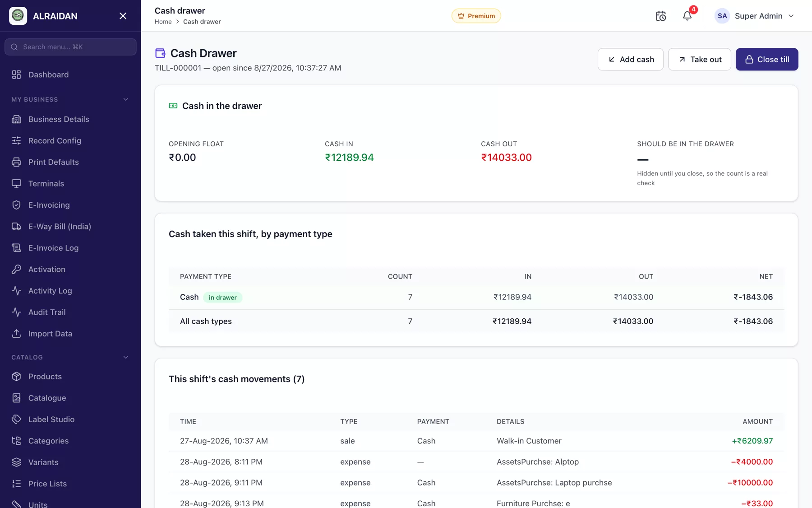Click the Price Lists list icon
The height and width of the screenshot is (508, 812).
pos(17,484)
